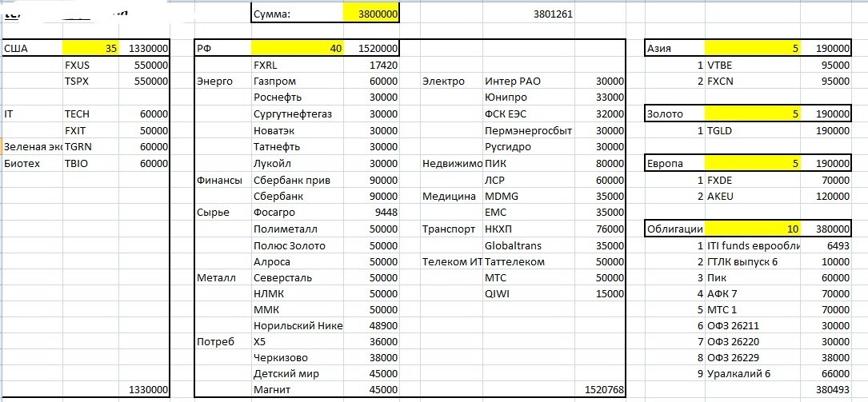Click the Газпром cell

(298, 82)
